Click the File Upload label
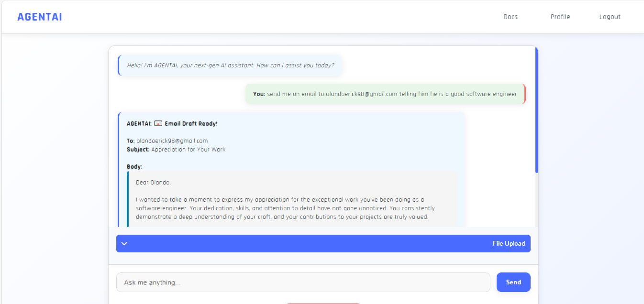The height and width of the screenshot is (304, 644). tap(509, 243)
